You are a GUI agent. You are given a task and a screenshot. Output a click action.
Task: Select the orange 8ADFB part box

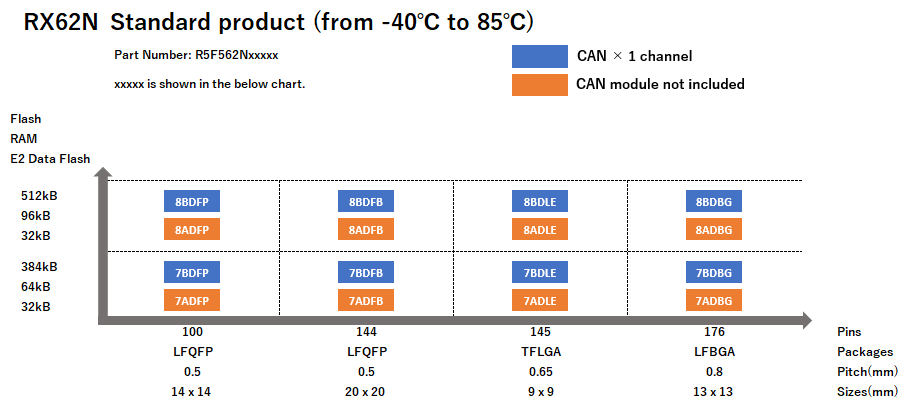tap(366, 230)
